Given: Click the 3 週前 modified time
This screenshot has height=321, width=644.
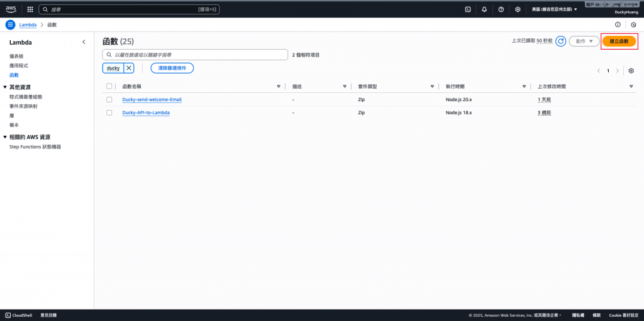Looking at the screenshot, I should 544,112.
